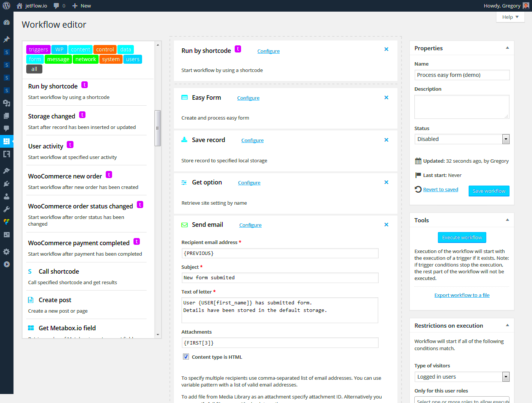Click the Save workflow button
Image resolution: width=532 pixels, height=403 pixels.
489,191
